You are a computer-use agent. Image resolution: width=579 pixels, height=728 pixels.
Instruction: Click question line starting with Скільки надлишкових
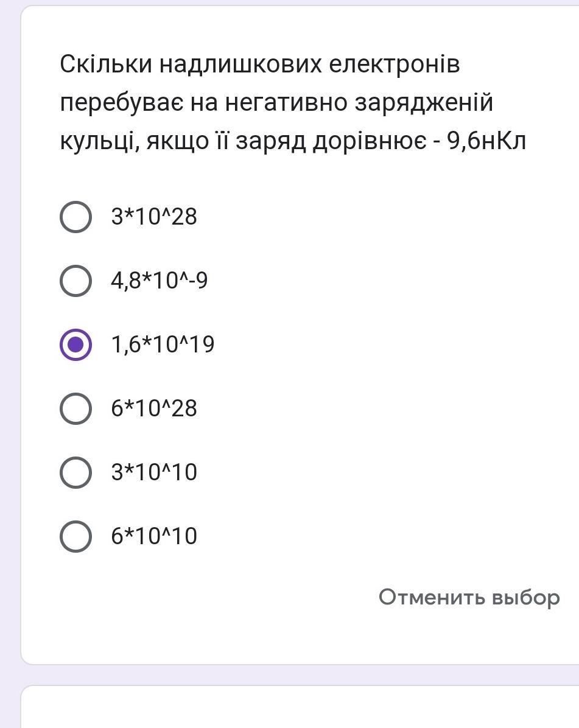[260, 64]
